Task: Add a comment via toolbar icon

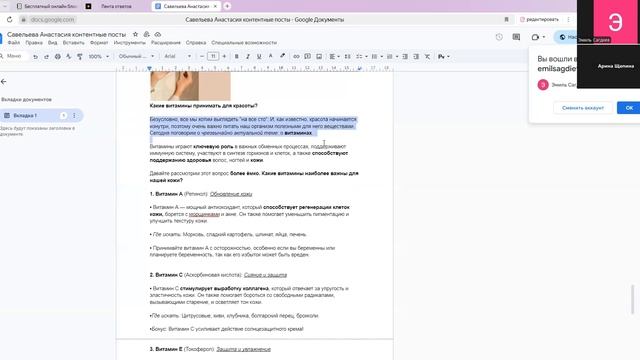Action: [307, 56]
